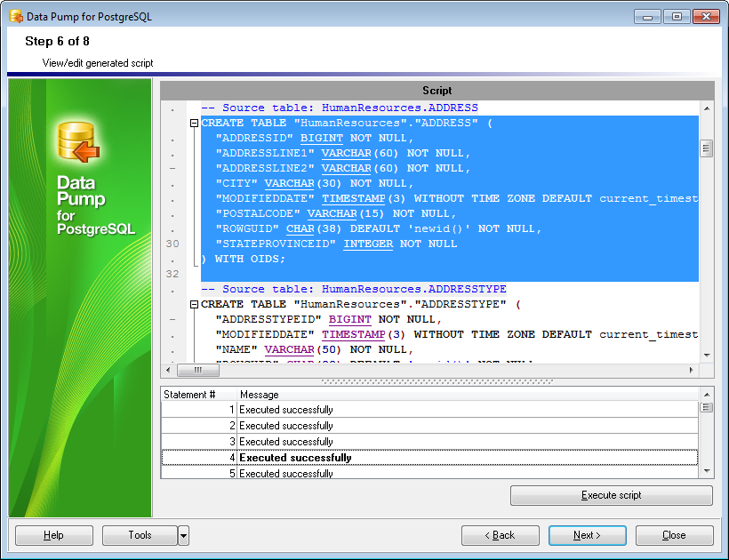Click the Data Pump title bar icon
This screenshot has width=729, height=560.
(x=16, y=16)
